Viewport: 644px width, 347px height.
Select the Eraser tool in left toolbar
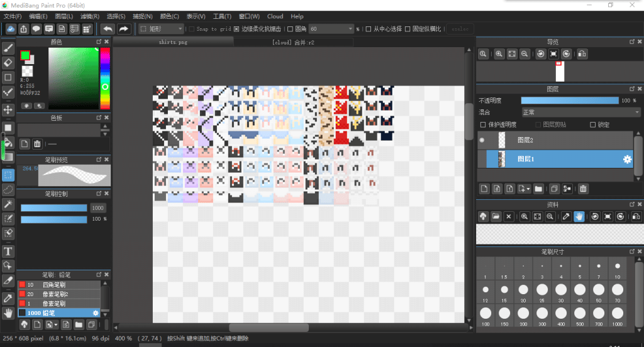click(8, 63)
